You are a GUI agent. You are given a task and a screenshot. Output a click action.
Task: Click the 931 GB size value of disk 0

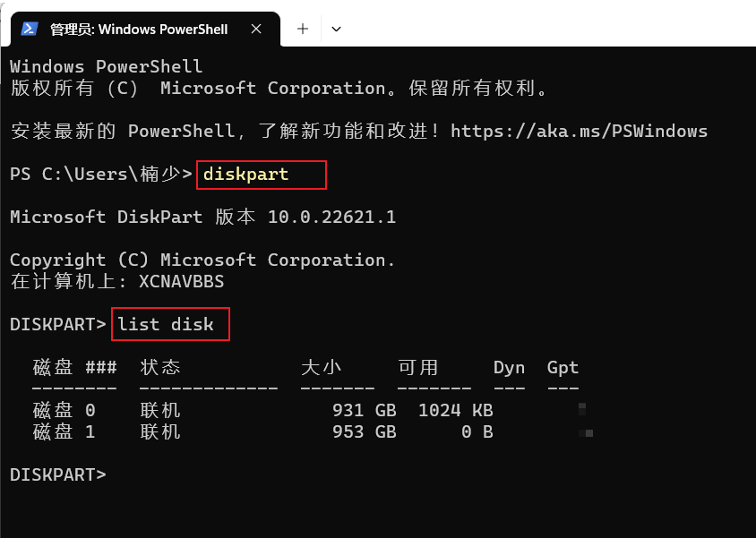(x=363, y=410)
